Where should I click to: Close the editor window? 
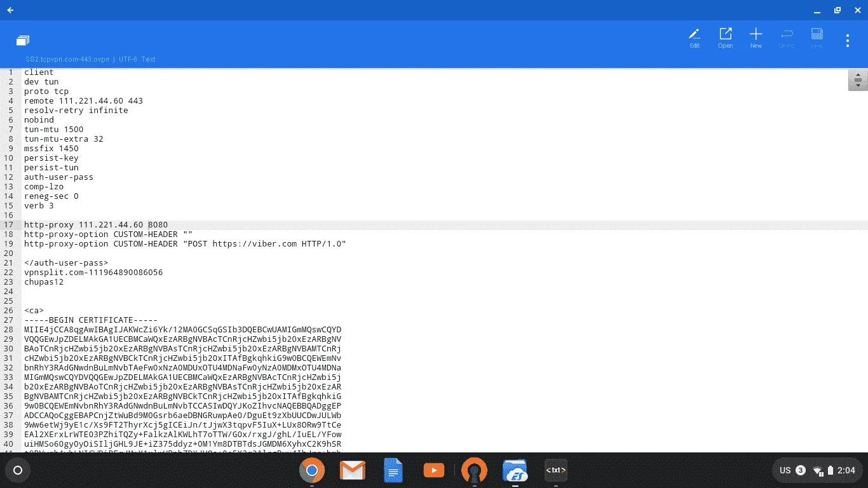click(x=857, y=10)
